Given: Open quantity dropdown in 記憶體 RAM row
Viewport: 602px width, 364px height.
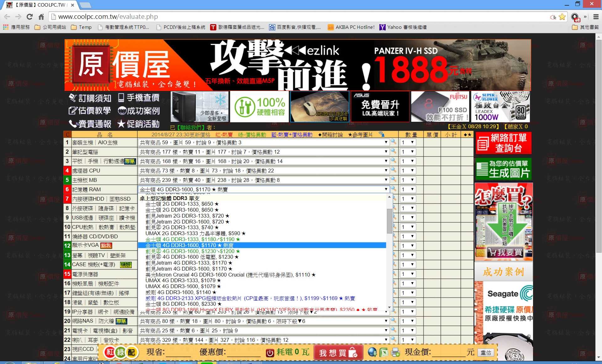Looking at the screenshot, I should 408,189.
